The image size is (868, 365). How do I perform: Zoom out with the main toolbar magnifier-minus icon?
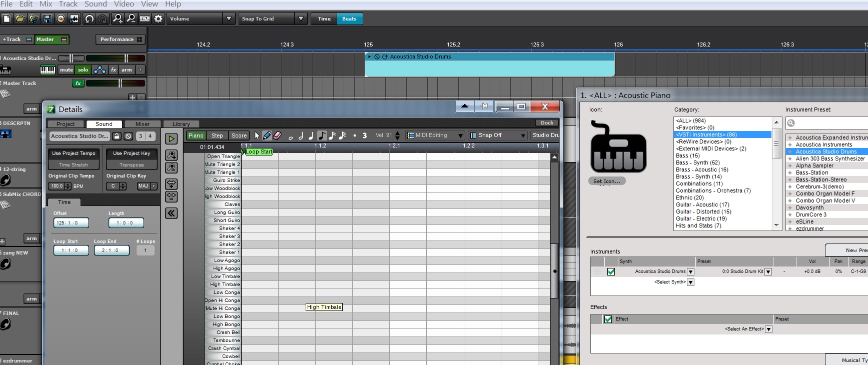pos(131,19)
